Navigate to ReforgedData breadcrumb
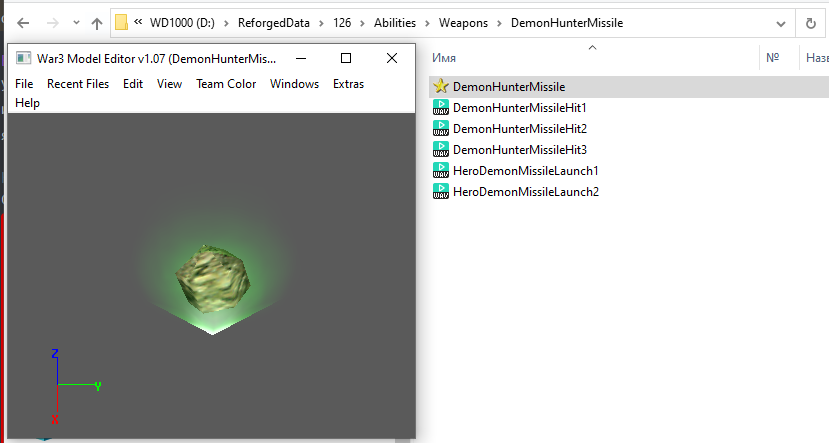Screen dimensions: 829x443 [x=273, y=23]
